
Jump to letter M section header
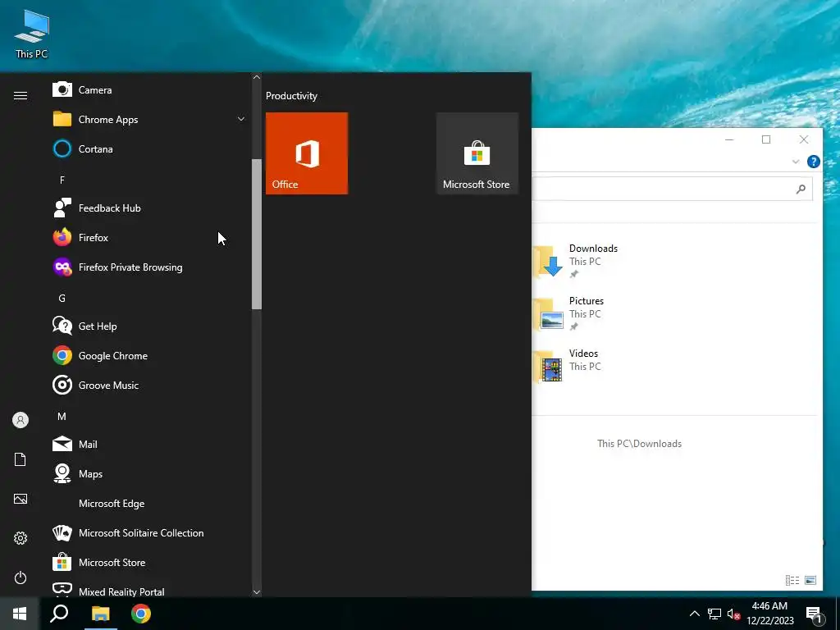tap(62, 416)
